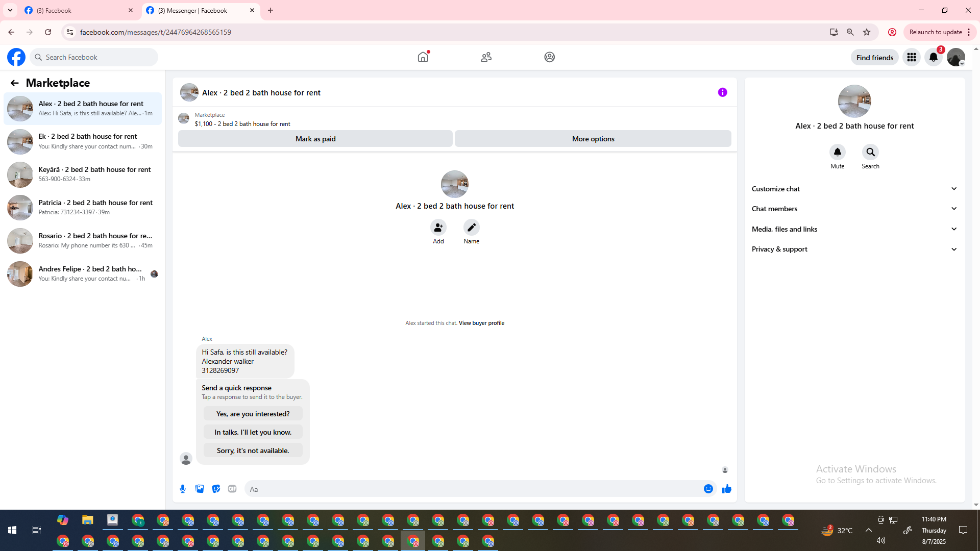Open the GIF picker icon
This screenshot has width=980, height=551.
click(x=232, y=489)
